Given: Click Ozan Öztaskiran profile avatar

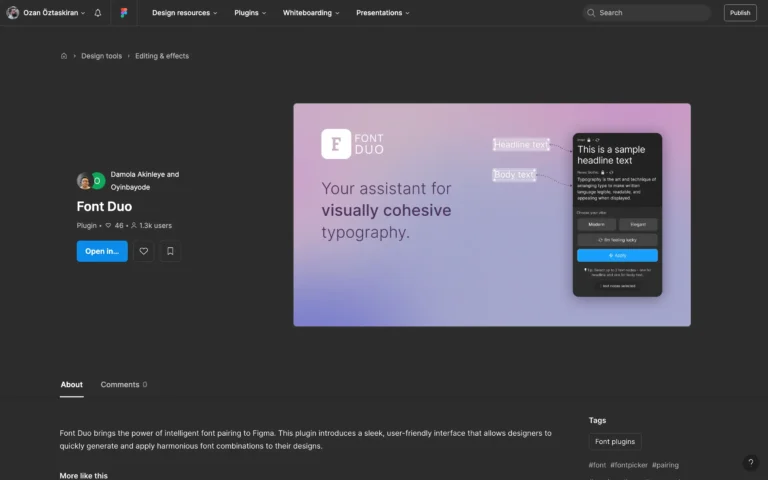Looking at the screenshot, I should coord(13,13).
